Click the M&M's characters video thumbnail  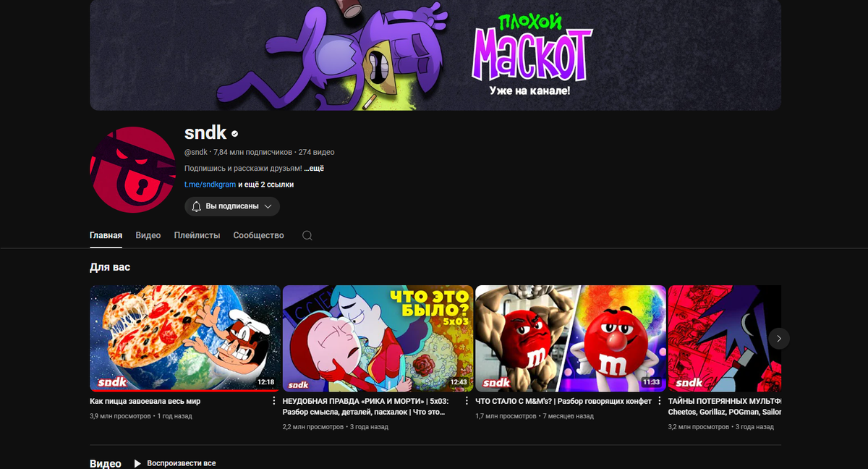(571, 338)
